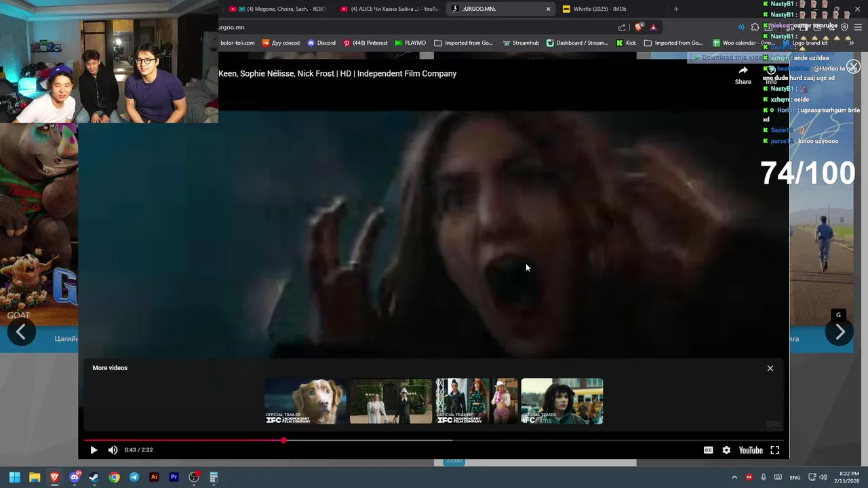This screenshot has width=868, height=488.
Task: Expand the first Imported from Go... bookmark folder
Action: [464, 43]
